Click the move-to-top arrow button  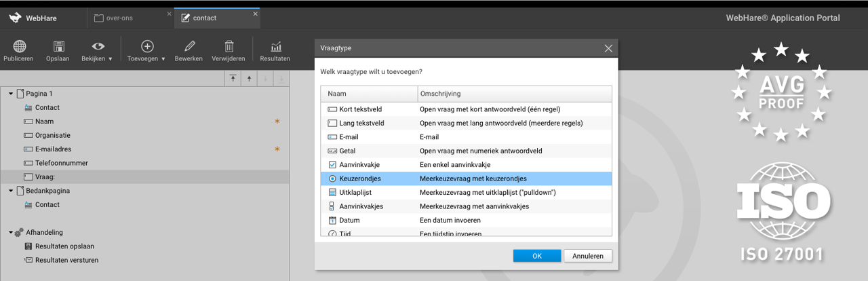[x=233, y=79]
